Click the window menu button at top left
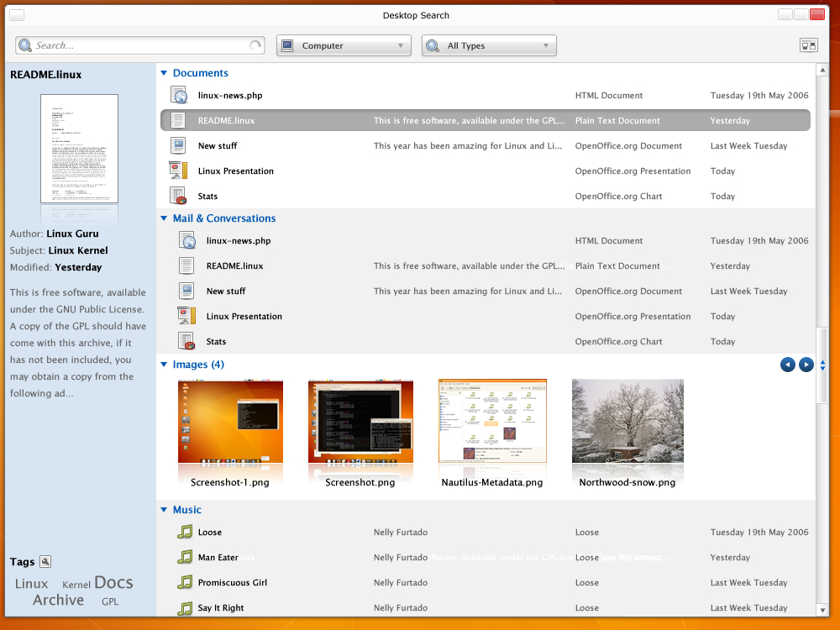 tap(17, 15)
